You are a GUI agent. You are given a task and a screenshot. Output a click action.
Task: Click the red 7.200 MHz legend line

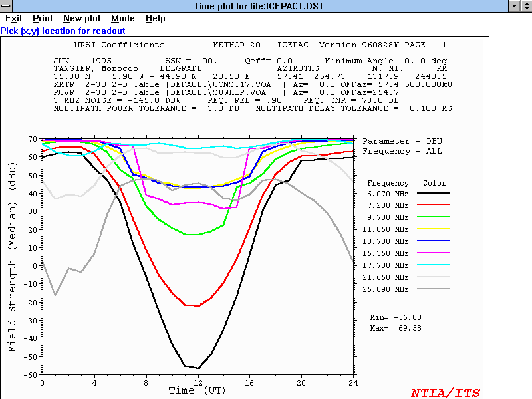433,205
